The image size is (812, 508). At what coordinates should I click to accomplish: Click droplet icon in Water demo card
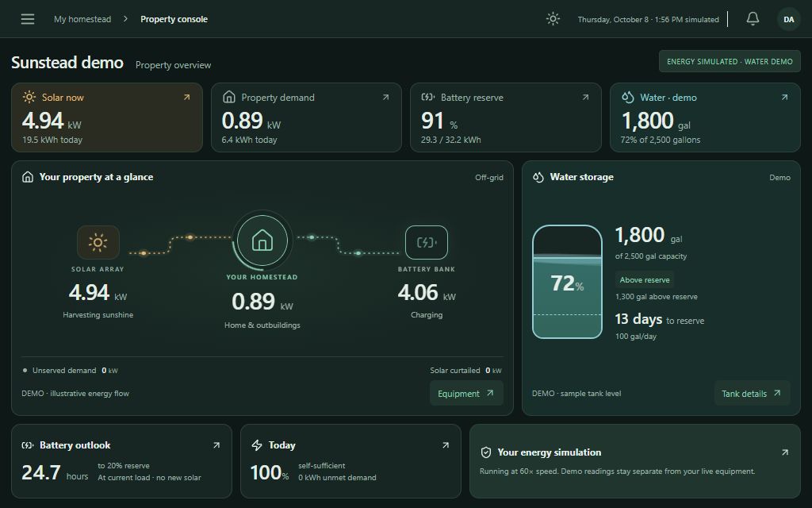[x=628, y=97]
